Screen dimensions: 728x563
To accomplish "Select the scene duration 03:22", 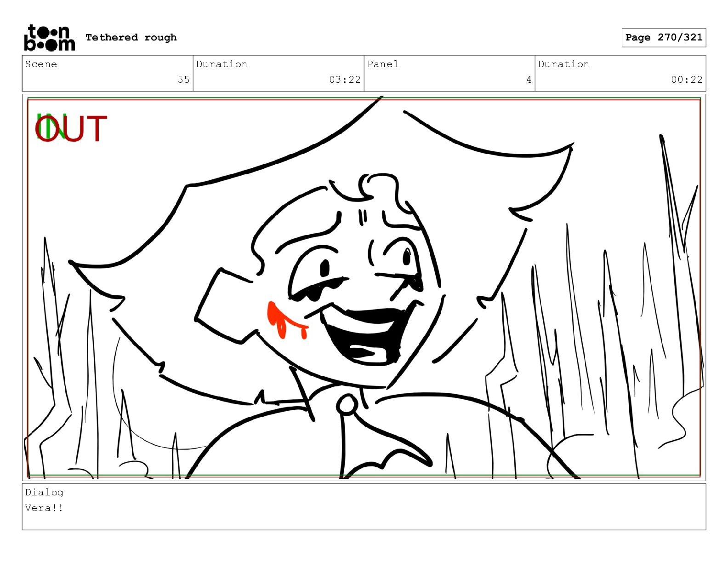I will click(x=345, y=80).
